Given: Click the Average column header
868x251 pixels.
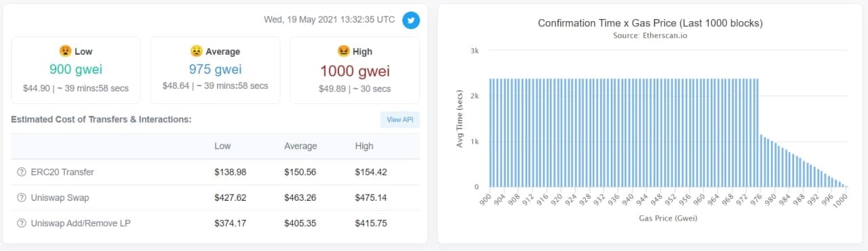Looking at the screenshot, I should [300, 147].
